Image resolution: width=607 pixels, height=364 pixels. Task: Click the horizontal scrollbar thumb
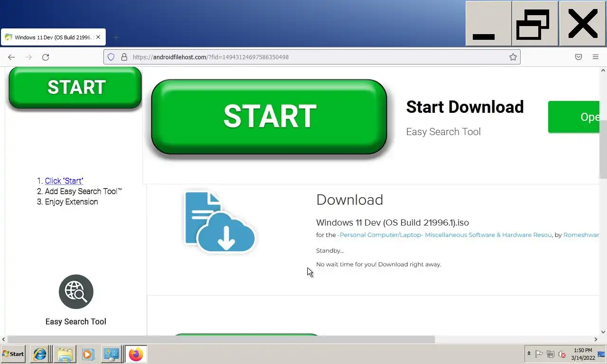pos(221,339)
